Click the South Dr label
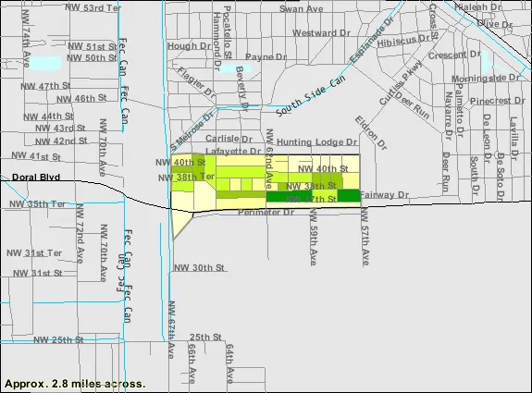 pos(475,176)
